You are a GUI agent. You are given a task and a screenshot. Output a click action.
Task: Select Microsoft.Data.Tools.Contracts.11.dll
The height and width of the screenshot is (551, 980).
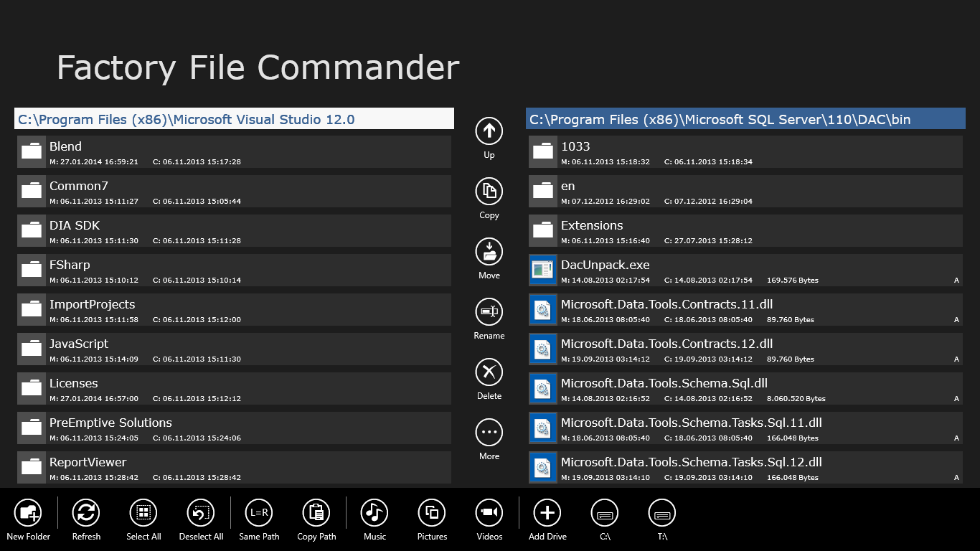point(745,309)
